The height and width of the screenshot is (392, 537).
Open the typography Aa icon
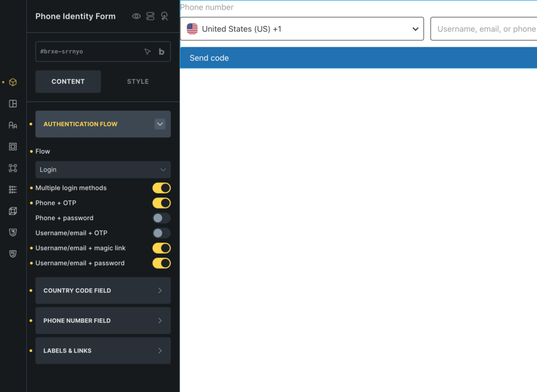(x=13, y=125)
